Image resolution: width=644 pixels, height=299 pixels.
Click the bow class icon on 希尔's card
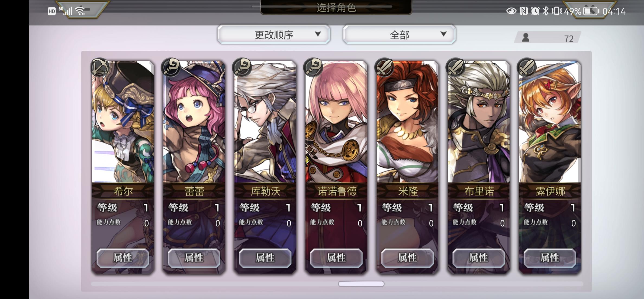99,67
